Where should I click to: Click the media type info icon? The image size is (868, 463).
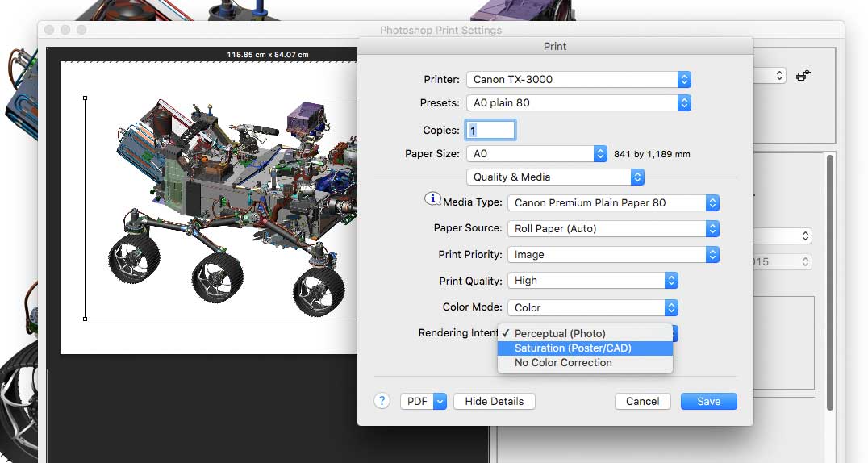point(432,198)
